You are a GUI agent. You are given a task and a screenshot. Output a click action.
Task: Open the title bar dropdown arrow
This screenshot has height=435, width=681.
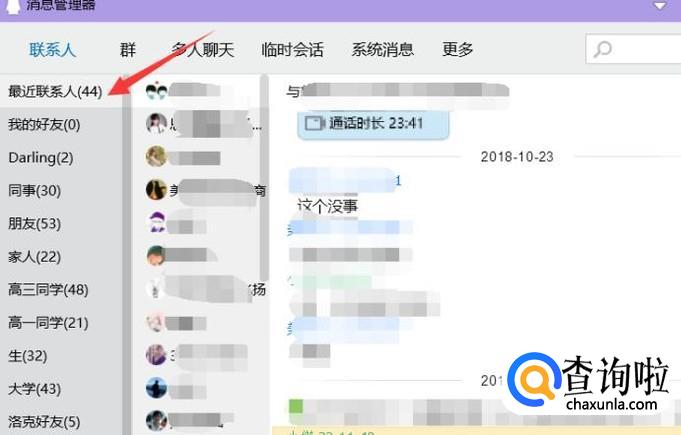[x=660, y=6]
